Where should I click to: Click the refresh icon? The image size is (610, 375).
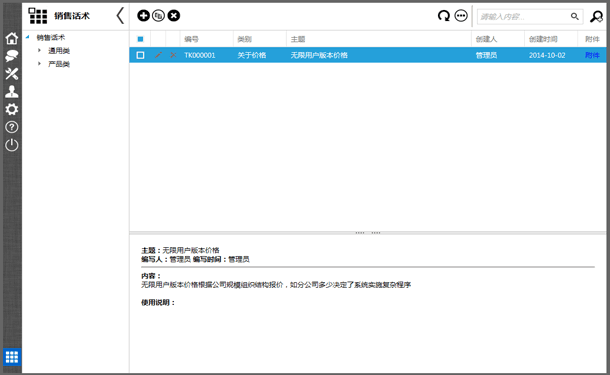pos(443,16)
